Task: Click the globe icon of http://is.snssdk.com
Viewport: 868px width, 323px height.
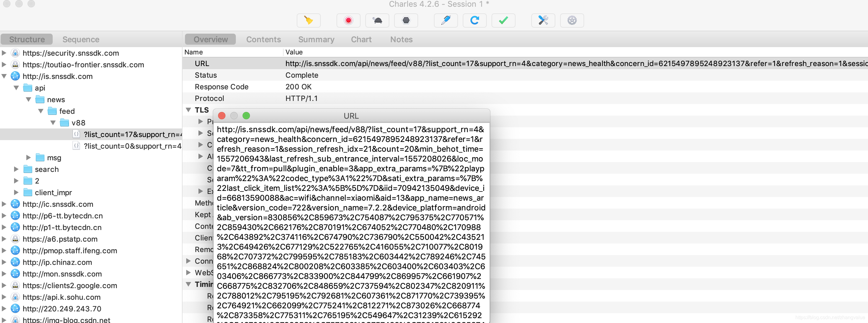Action: click(15, 76)
